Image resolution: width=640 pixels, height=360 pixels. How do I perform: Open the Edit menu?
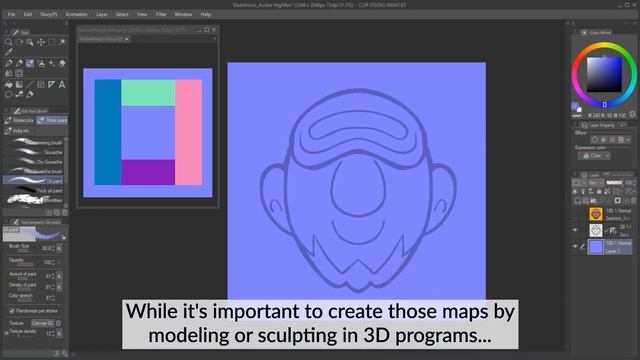pyautogui.click(x=28, y=14)
